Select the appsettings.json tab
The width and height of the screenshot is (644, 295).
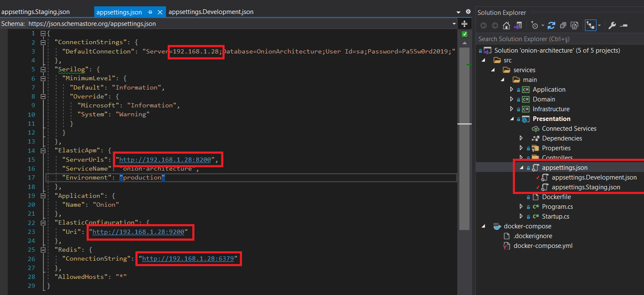click(x=119, y=12)
